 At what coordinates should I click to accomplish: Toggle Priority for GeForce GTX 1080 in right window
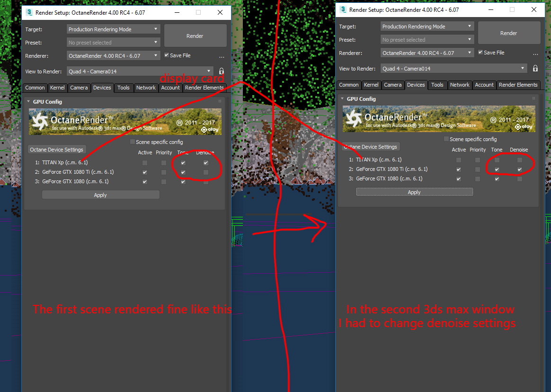pyautogui.click(x=478, y=179)
